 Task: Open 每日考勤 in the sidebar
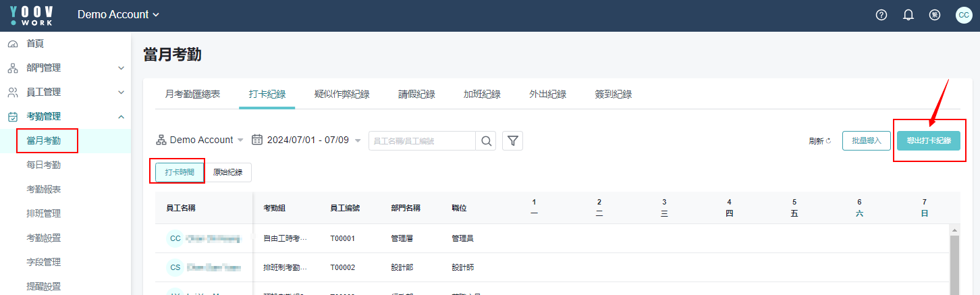click(43, 165)
